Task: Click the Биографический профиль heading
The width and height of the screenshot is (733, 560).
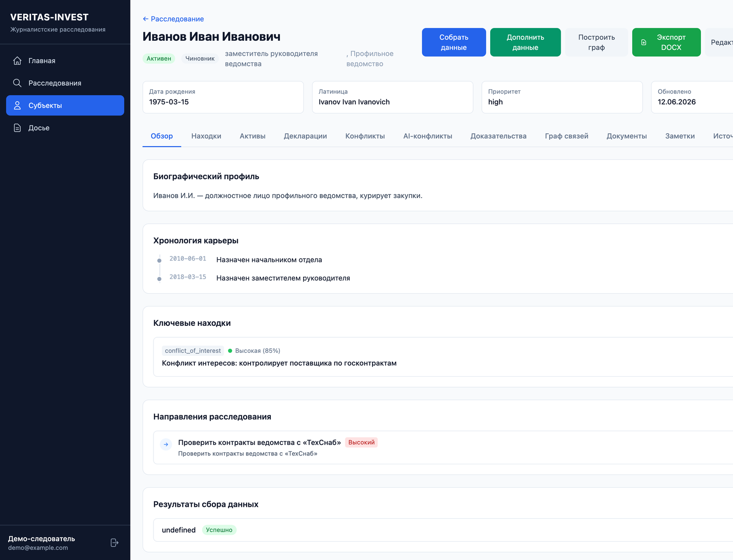Action: pos(206,176)
